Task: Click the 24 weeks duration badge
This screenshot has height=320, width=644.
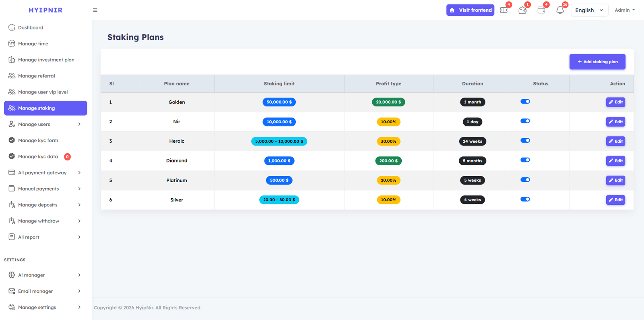Action: (473, 141)
